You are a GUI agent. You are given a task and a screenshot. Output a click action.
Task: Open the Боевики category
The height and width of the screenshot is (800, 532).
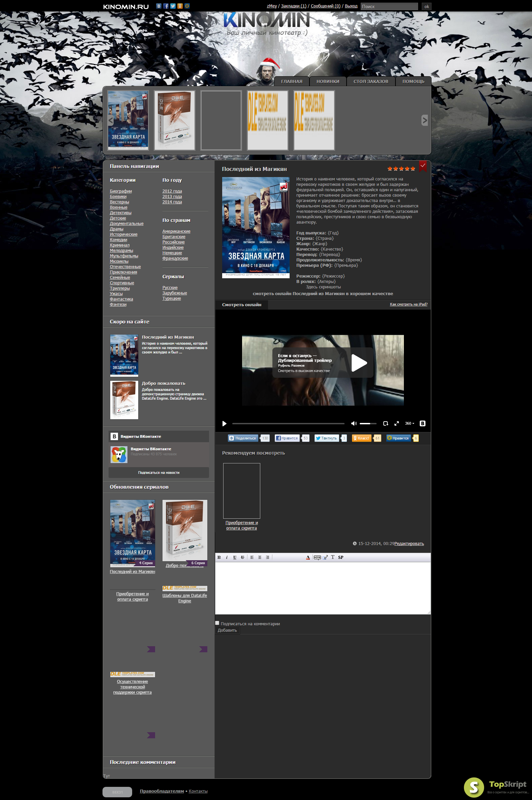pyautogui.click(x=118, y=197)
